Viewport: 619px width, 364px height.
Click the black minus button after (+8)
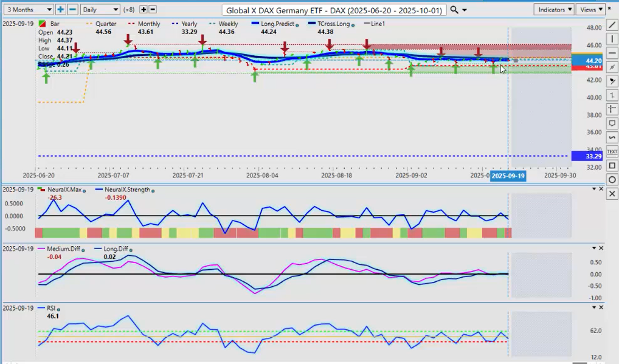pyautogui.click(x=153, y=10)
